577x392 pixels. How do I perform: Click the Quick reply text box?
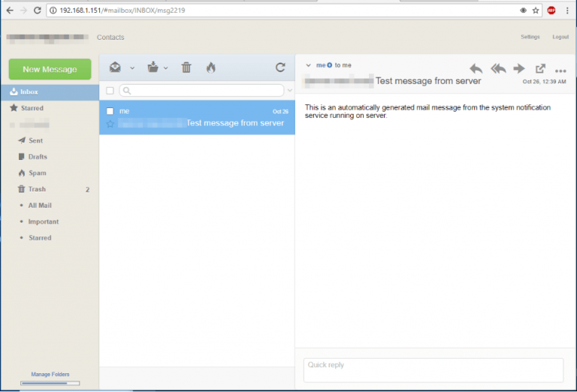pyautogui.click(x=434, y=370)
